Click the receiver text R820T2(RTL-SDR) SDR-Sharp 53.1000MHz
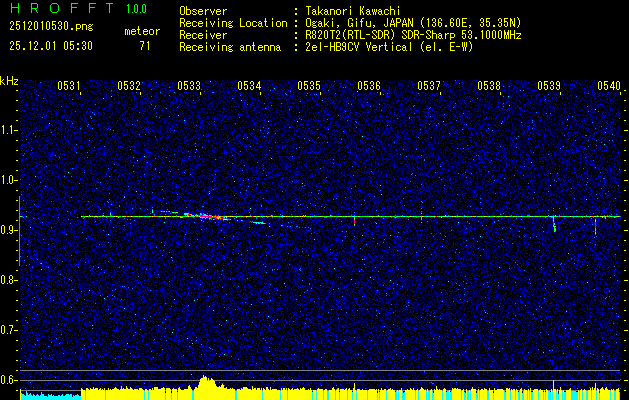The width and height of the screenshot is (629, 400). pos(414,35)
